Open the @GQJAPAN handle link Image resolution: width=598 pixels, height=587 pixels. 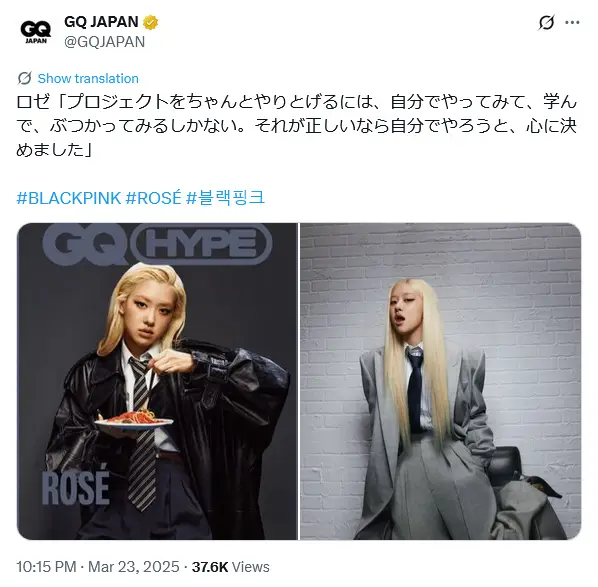(104, 42)
